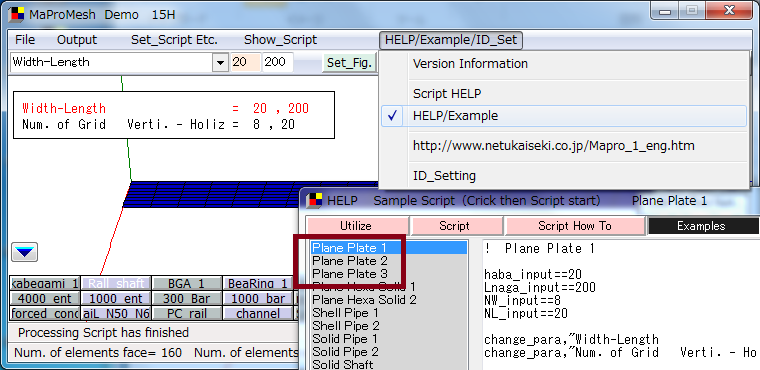Viewport: 760px width, 370px height.
Task: Select Plane Hexa Solid 1 in the list
Action: [x=364, y=287]
